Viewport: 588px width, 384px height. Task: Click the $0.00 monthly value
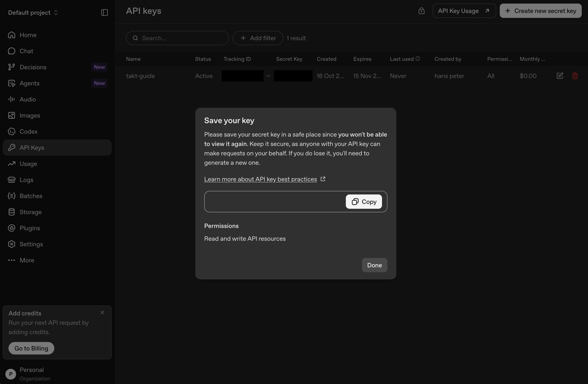coord(528,76)
